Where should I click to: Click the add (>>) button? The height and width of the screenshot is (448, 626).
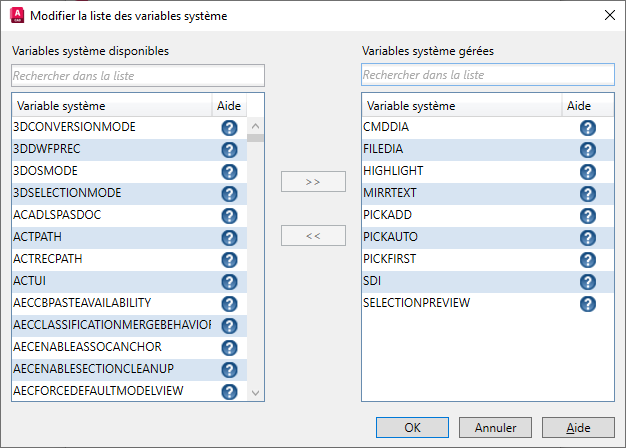[313, 182]
